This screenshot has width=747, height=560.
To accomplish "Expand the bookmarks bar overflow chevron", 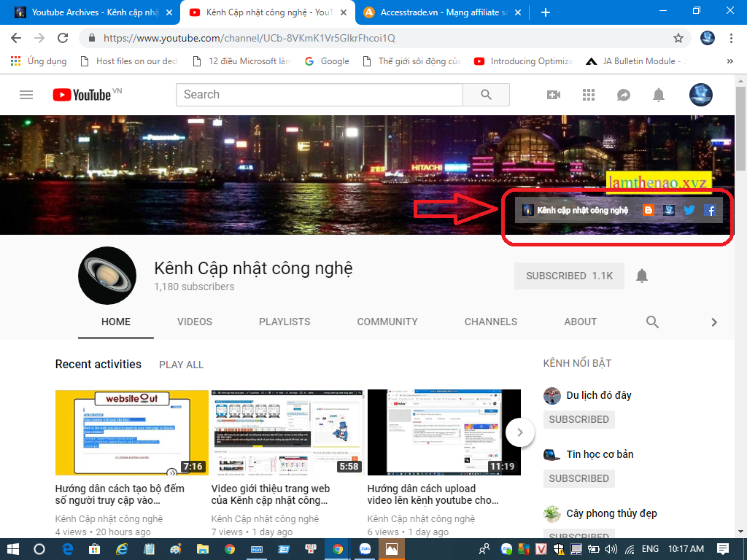I will [730, 61].
